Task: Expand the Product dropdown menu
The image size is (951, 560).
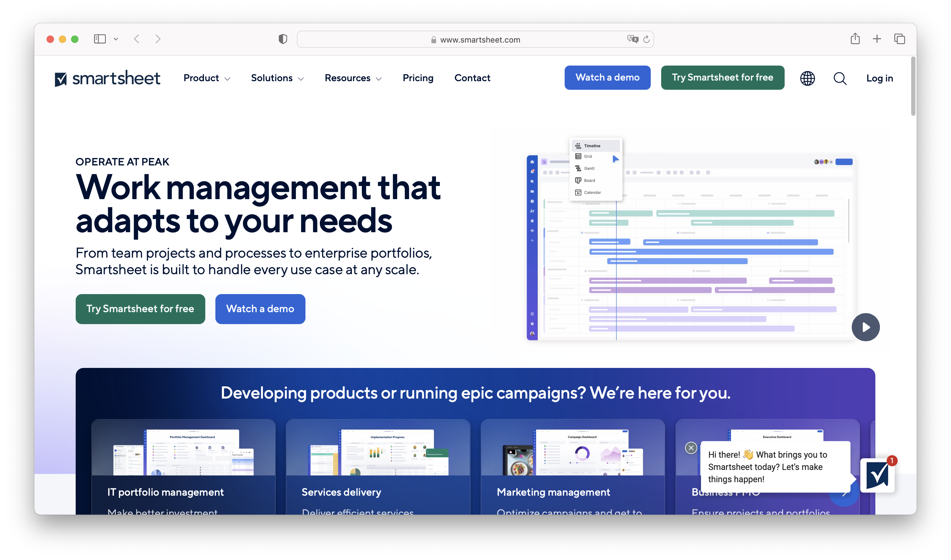Action: click(206, 78)
